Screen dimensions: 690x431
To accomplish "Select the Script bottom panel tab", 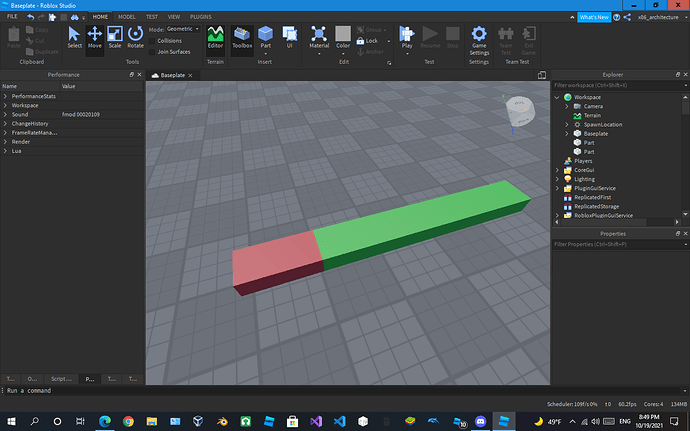I will tap(61, 379).
